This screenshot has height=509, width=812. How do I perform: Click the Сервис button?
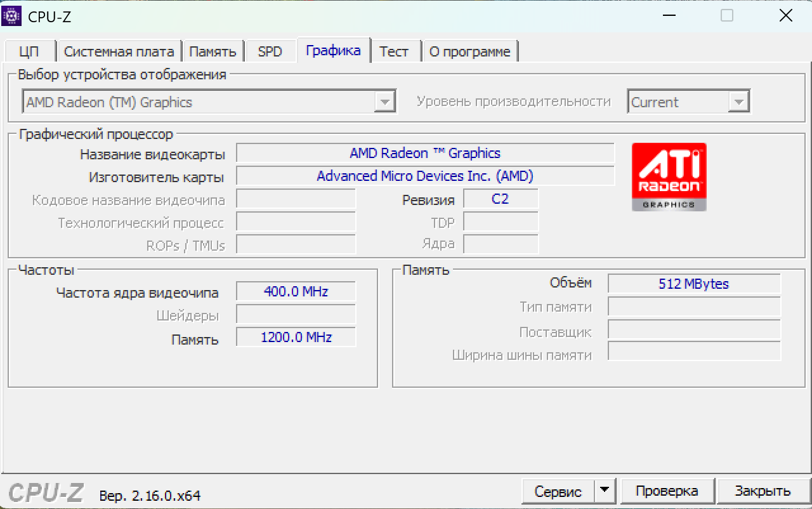coord(558,491)
